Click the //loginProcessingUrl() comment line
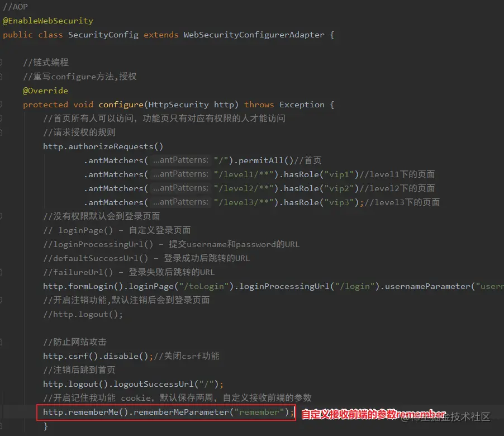This screenshot has width=504, height=436. [172, 244]
